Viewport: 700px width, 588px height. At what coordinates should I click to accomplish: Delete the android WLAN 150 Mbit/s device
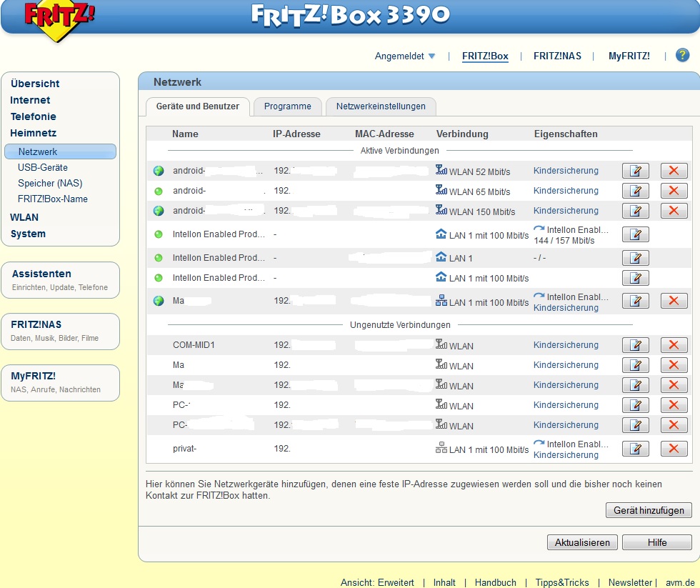pos(674,211)
